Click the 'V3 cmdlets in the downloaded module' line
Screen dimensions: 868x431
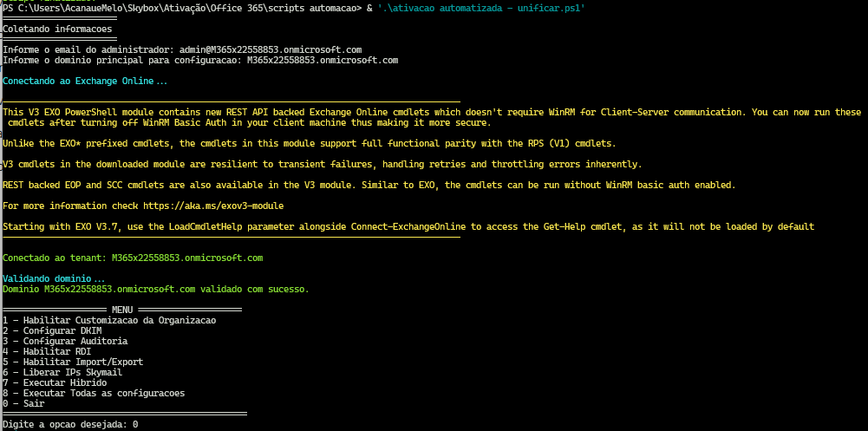[323, 164]
